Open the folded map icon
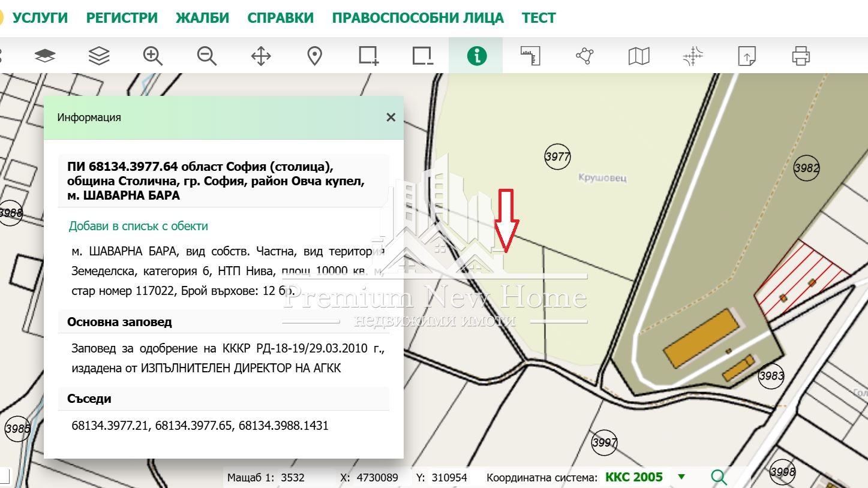 [639, 56]
